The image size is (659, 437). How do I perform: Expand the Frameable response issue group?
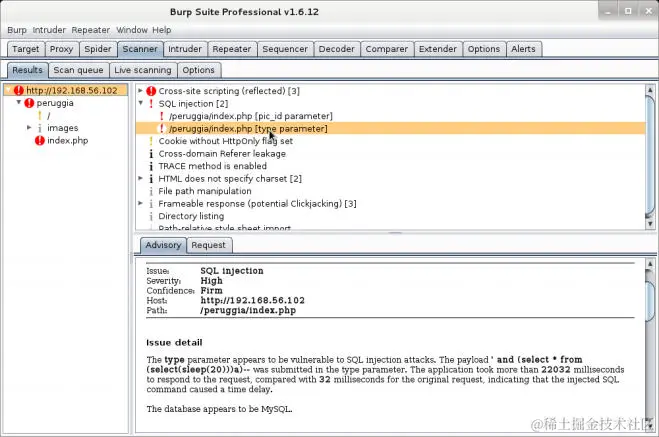click(x=140, y=203)
